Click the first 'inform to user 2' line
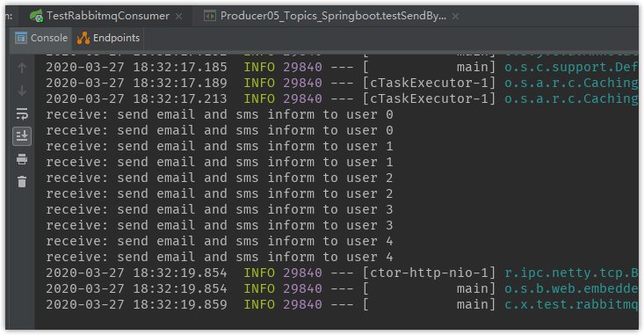Viewport: 644px width, 335px height. [220, 178]
